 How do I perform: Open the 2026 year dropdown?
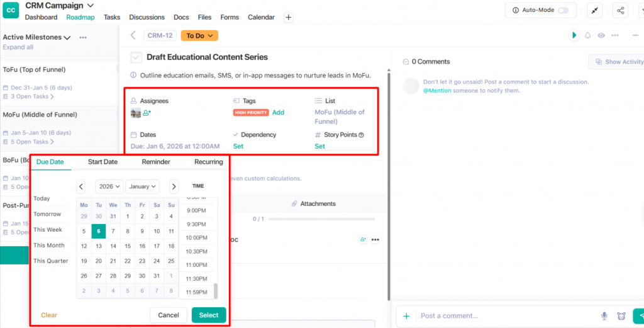pos(109,186)
